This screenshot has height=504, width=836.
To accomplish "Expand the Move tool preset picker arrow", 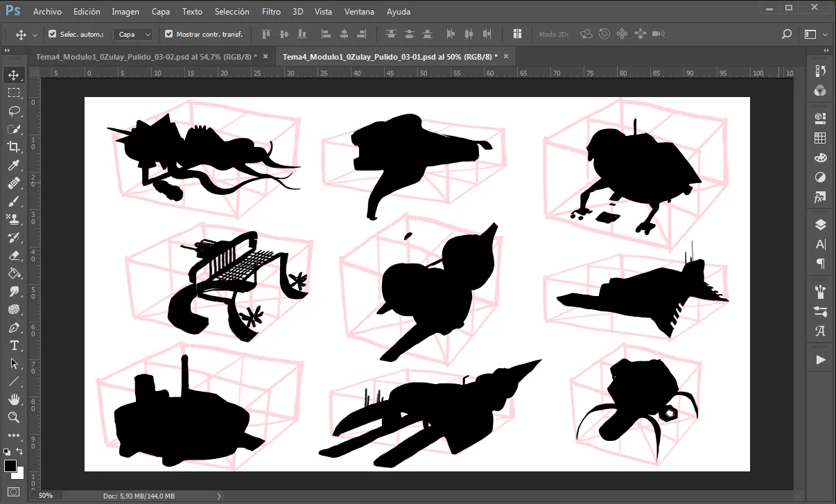I will click(35, 35).
